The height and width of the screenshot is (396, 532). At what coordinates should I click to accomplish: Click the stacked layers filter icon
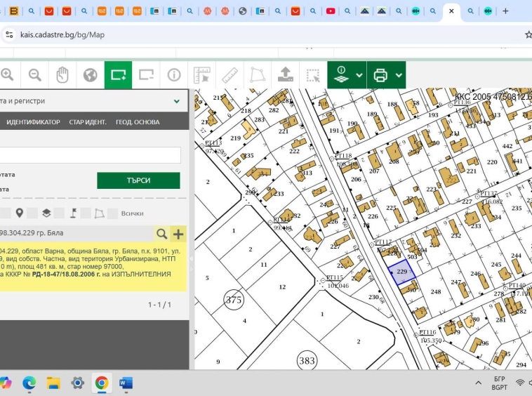(x=46, y=213)
